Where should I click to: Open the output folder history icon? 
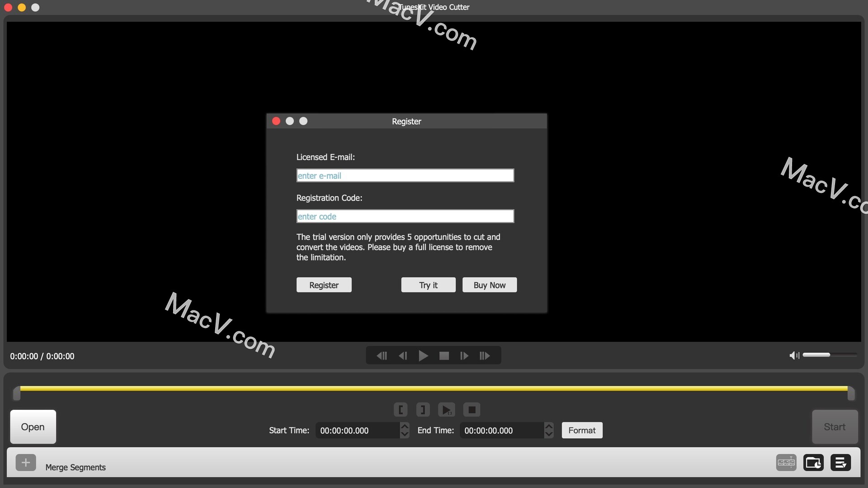(813, 462)
